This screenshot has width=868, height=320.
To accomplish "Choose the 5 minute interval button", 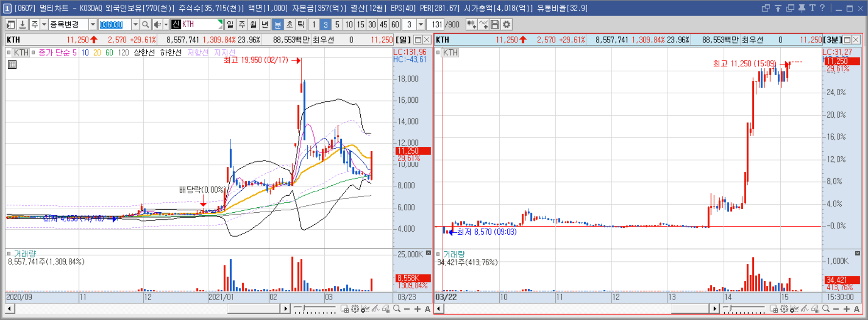I will (x=337, y=24).
